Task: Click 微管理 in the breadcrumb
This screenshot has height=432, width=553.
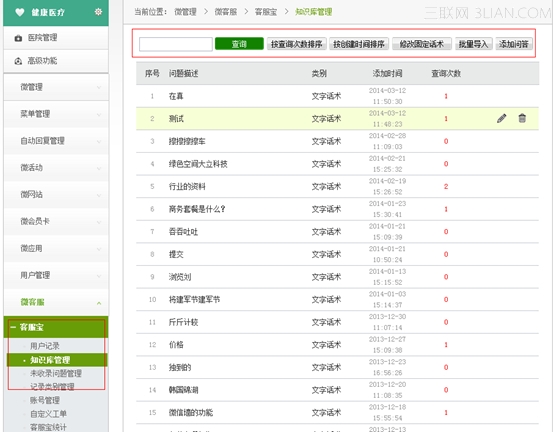Action: tap(185, 12)
